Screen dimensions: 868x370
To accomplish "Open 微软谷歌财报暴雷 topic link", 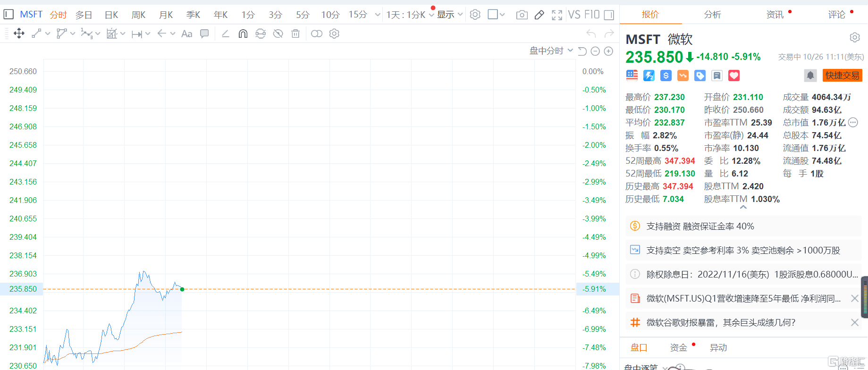I will (721, 322).
